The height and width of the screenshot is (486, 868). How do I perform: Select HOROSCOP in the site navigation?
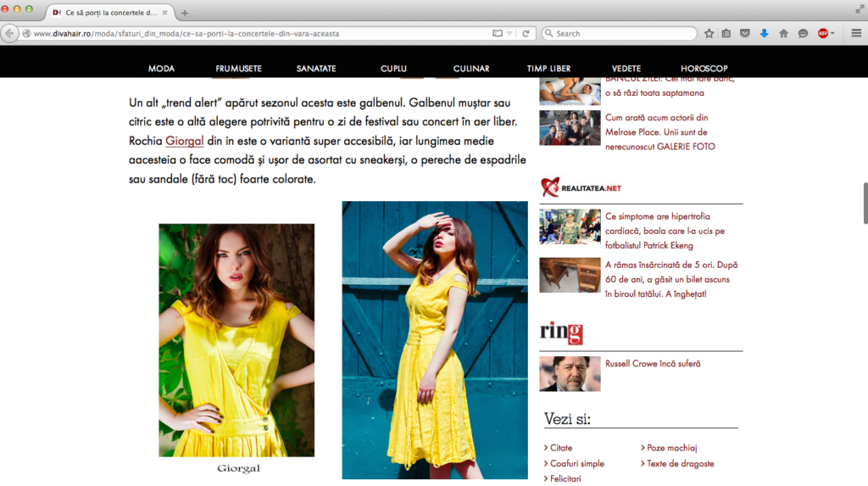pyautogui.click(x=704, y=69)
